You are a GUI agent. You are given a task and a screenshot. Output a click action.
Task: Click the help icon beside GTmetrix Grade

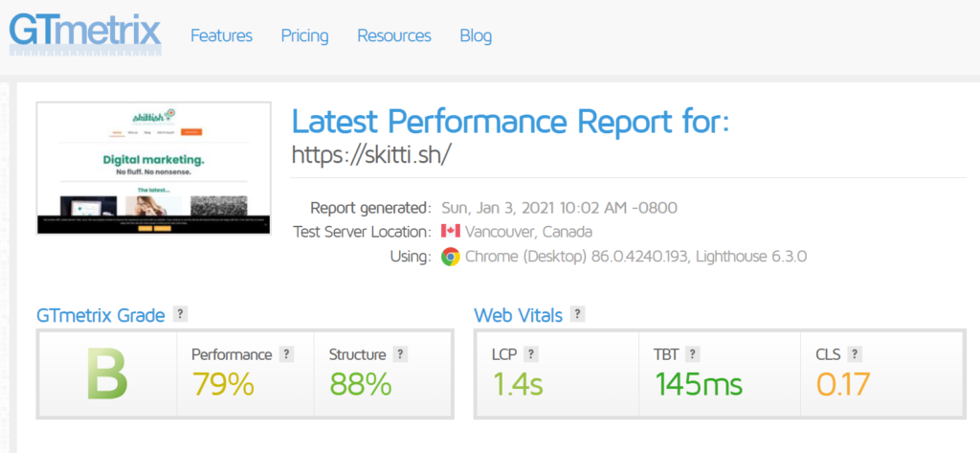coord(180,314)
